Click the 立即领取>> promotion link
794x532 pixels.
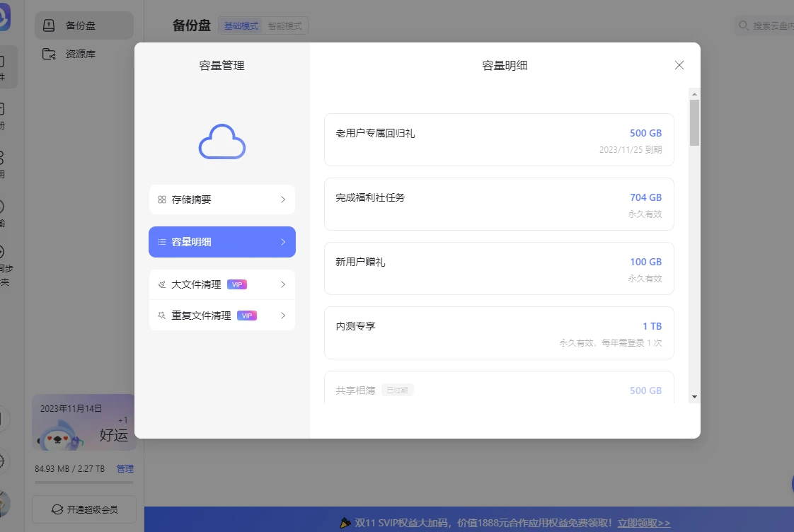643,524
